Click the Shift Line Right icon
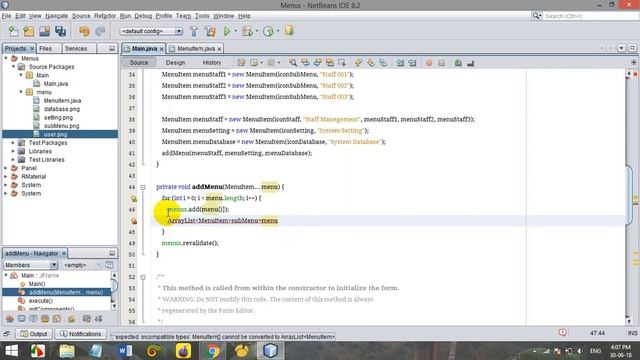The height and width of the screenshot is (360, 640). [x=412, y=63]
